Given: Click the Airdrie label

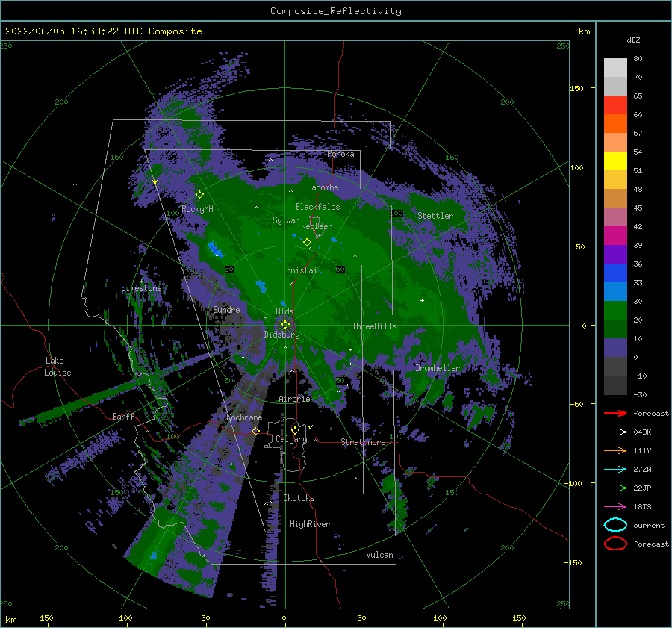Looking at the screenshot, I should point(294,399).
